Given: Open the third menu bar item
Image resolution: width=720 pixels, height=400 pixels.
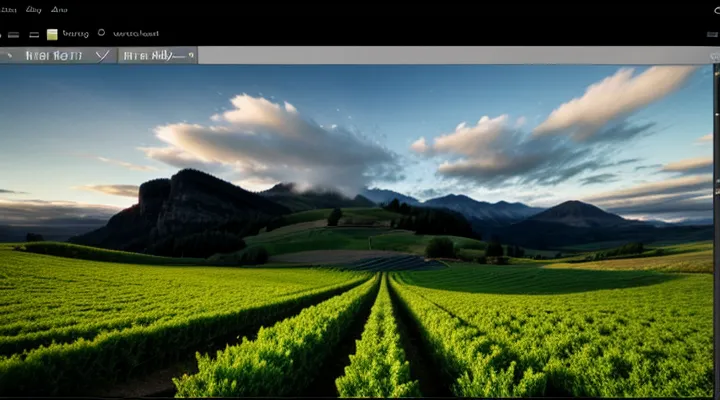Looking at the screenshot, I should 58,9.
